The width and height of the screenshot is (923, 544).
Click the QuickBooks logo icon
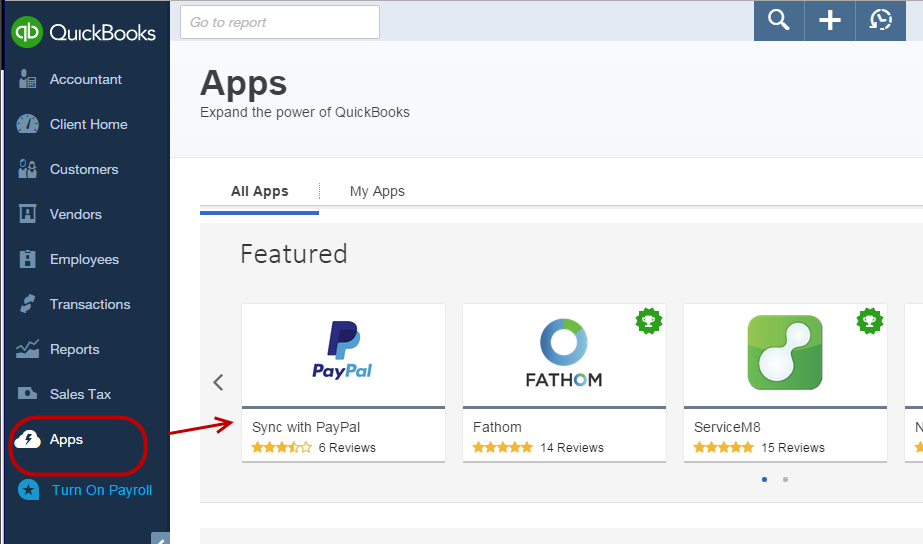click(x=27, y=32)
